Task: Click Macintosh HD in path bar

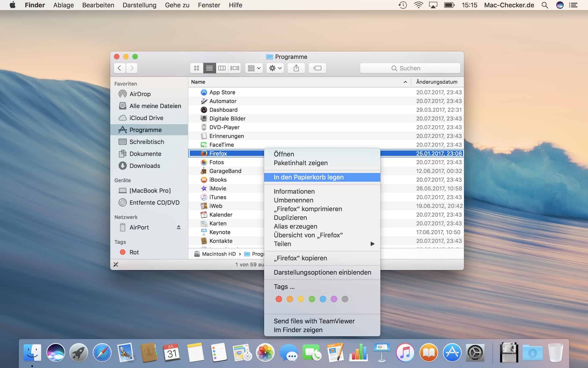Action: 215,254
